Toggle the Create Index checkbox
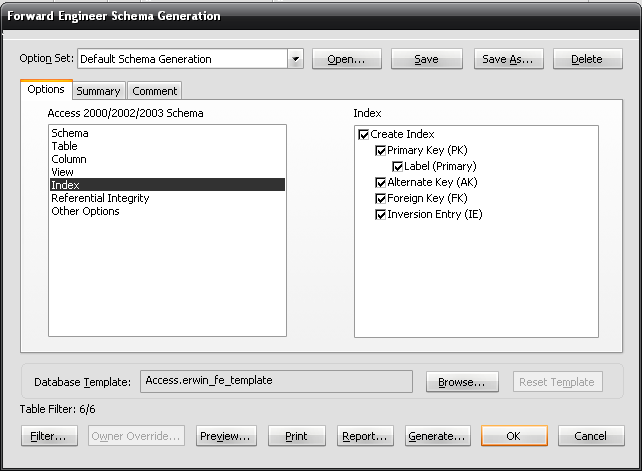642x471 pixels. click(x=363, y=134)
